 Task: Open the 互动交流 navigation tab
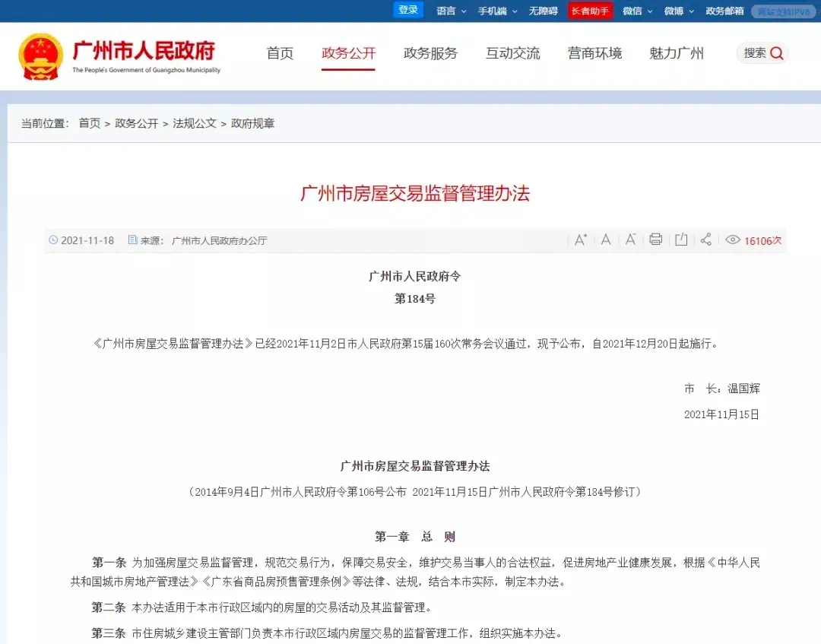(512, 53)
